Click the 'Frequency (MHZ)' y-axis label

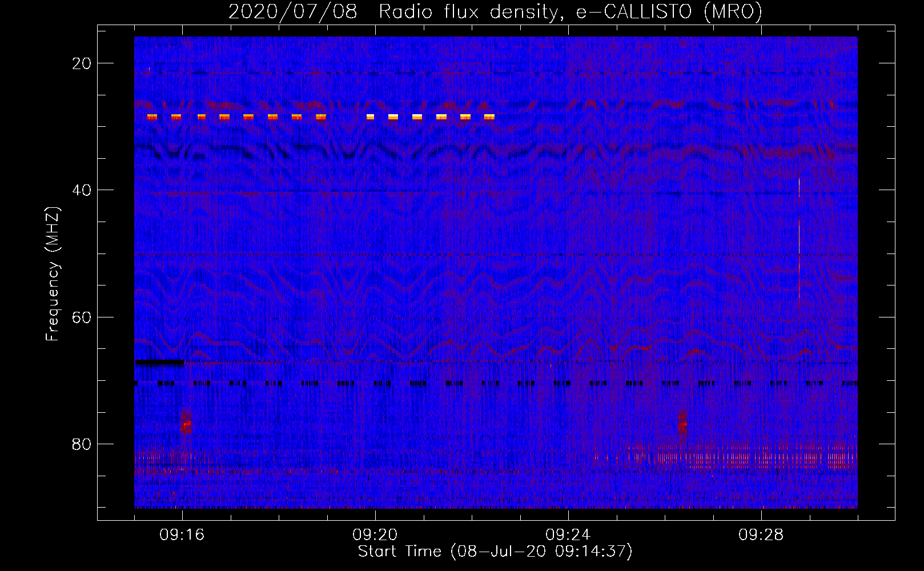tap(53, 274)
